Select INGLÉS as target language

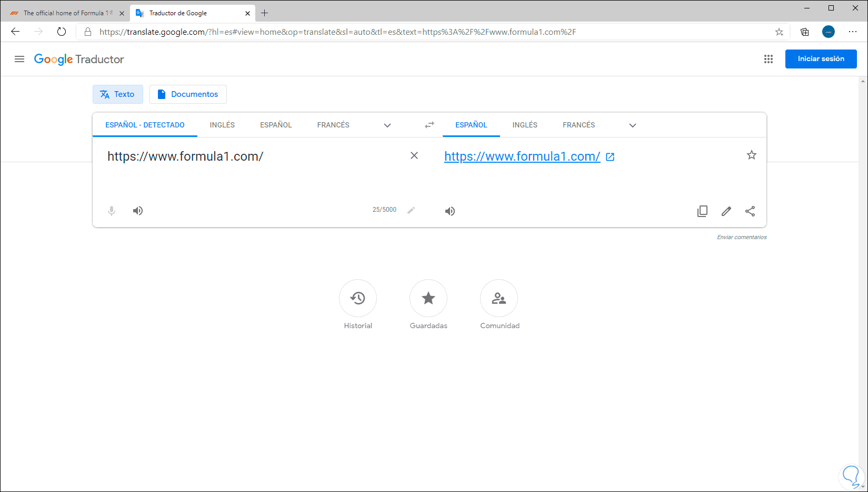click(525, 125)
